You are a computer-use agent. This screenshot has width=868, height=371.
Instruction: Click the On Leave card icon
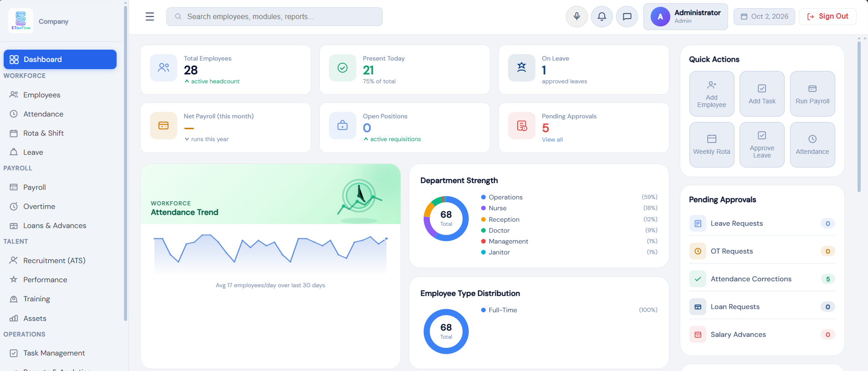tap(522, 68)
